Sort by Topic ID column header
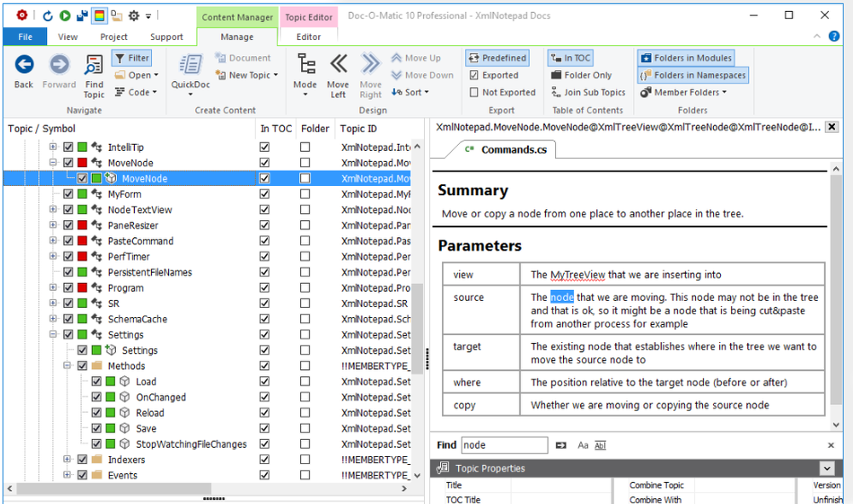 point(358,129)
